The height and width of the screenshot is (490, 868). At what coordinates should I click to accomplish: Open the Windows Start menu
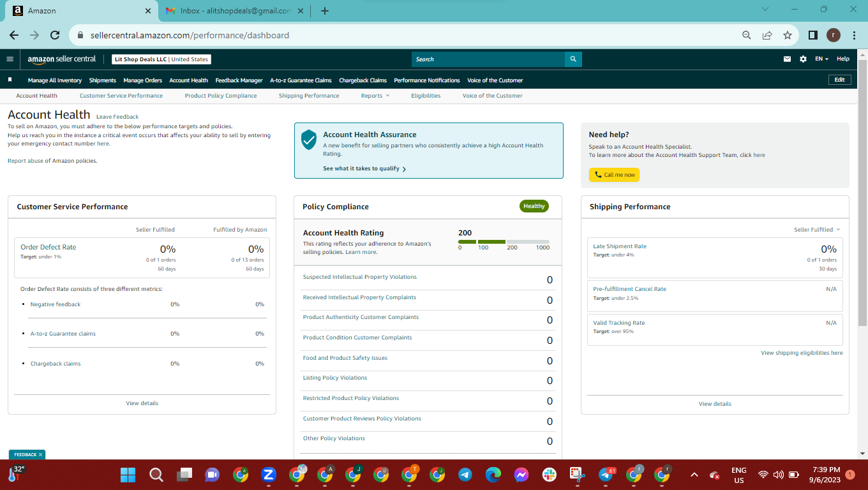[x=128, y=475]
